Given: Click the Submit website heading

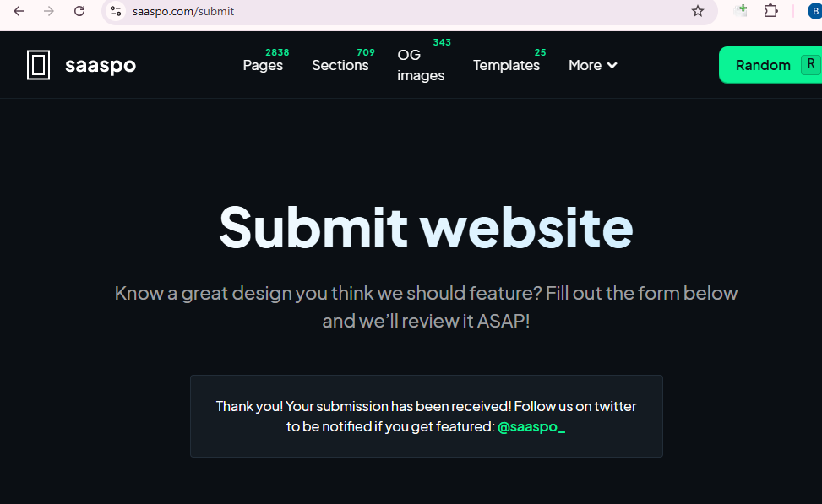Looking at the screenshot, I should point(426,226).
